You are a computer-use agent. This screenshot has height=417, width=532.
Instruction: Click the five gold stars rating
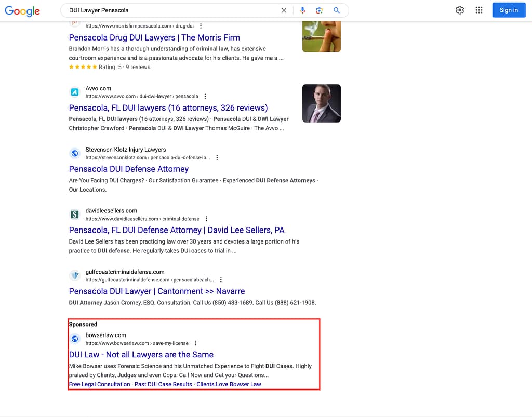(x=83, y=67)
